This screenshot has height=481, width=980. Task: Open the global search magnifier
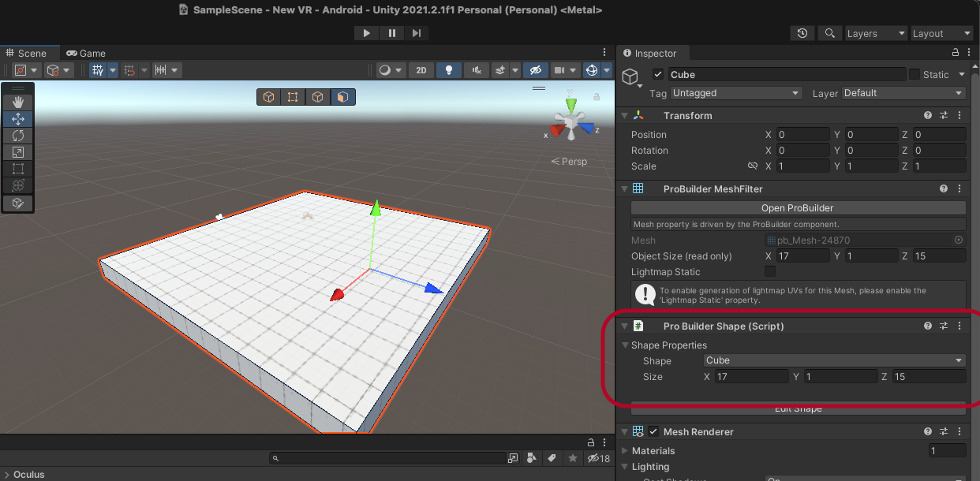tap(829, 33)
